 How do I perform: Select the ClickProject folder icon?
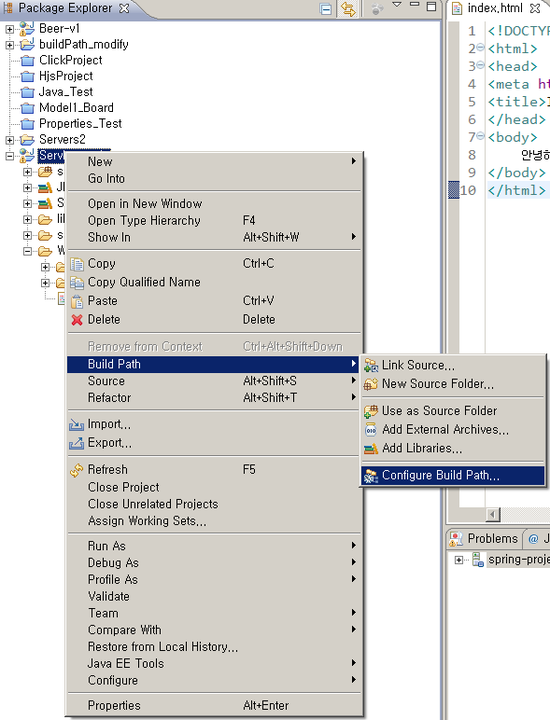pyautogui.click(x=28, y=61)
